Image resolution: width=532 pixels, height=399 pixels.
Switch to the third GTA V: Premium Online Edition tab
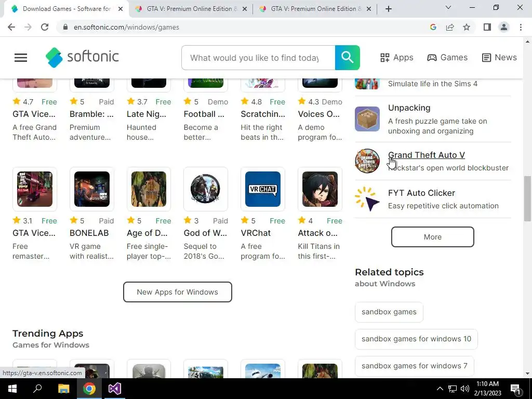point(315,9)
